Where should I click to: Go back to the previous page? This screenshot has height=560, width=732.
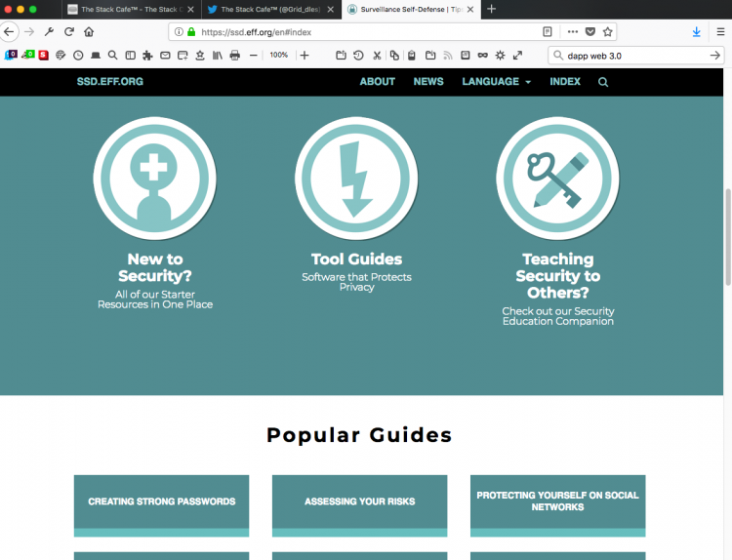tap(9, 32)
